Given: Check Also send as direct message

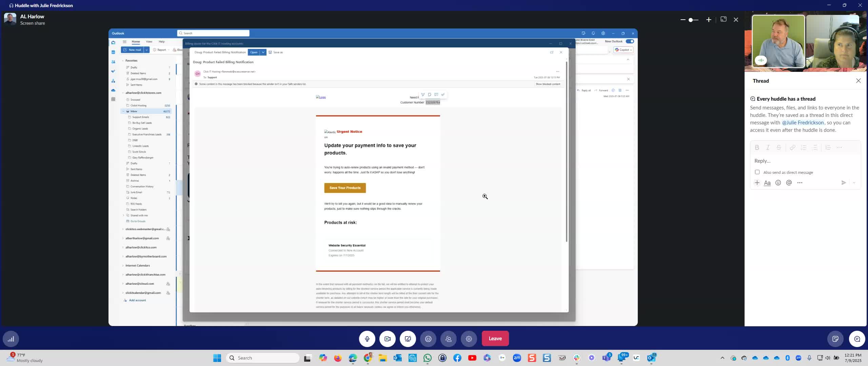Looking at the screenshot, I should (x=757, y=172).
